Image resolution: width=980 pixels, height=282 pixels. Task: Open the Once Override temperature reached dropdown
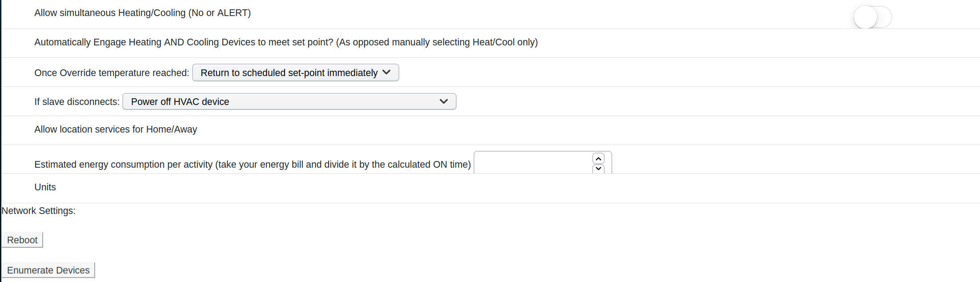[289, 73]
